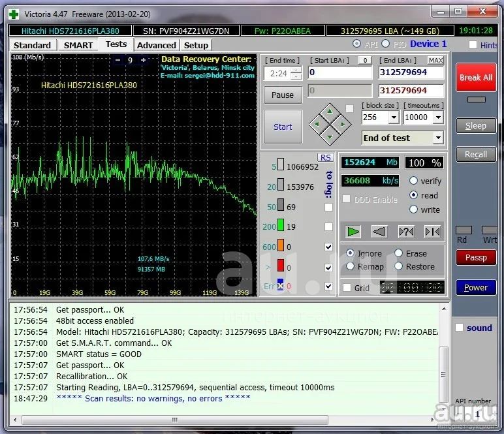
Task: Click the Recall button
Action: (x=476, y=155)
